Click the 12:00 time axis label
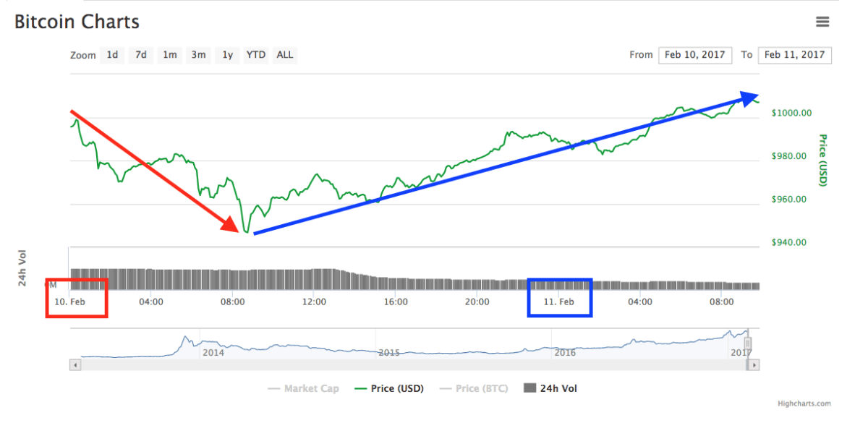 pyautogui.click(x=314, y=302)
